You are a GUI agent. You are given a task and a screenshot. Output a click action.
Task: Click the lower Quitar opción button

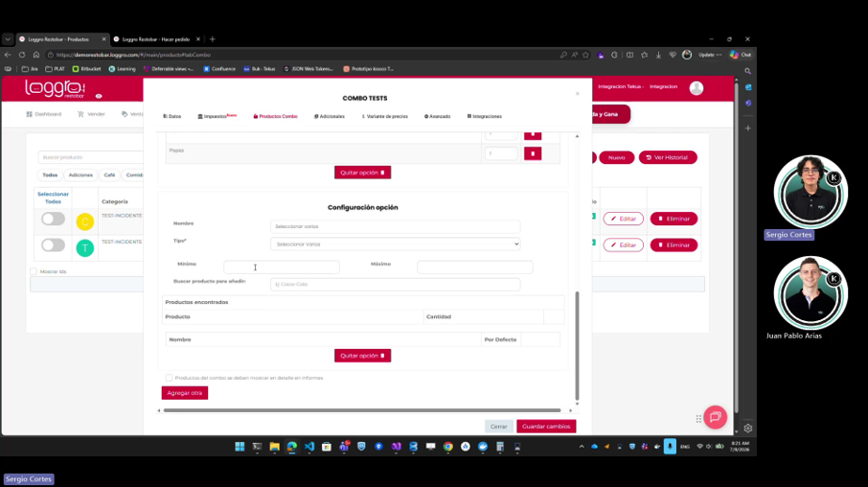tap(362, 356)
